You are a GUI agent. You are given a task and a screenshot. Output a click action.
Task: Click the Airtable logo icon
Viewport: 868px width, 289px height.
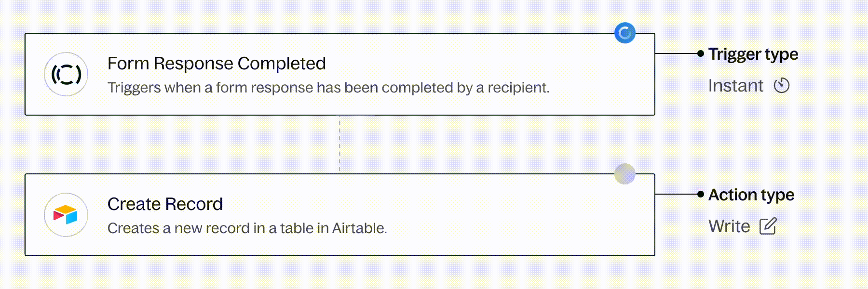(66, 215)
